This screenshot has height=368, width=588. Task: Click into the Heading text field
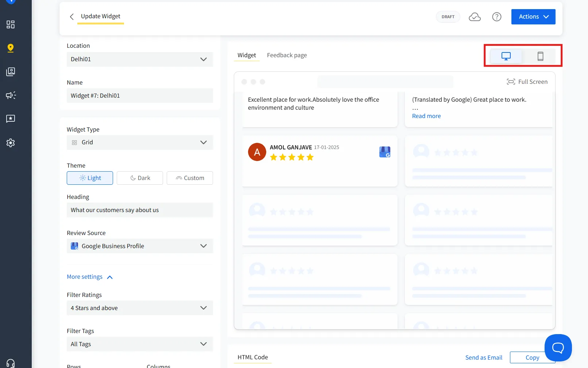140,210
